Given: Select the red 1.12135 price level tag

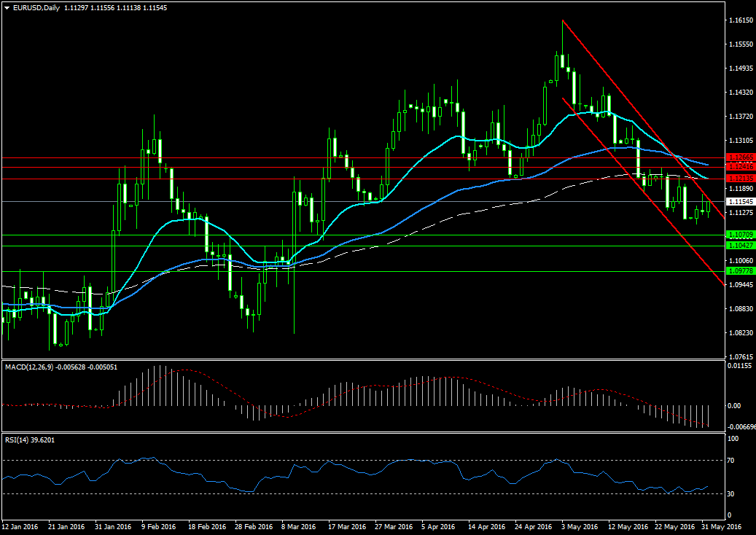Looking at the screenshot, I should 740,178.
